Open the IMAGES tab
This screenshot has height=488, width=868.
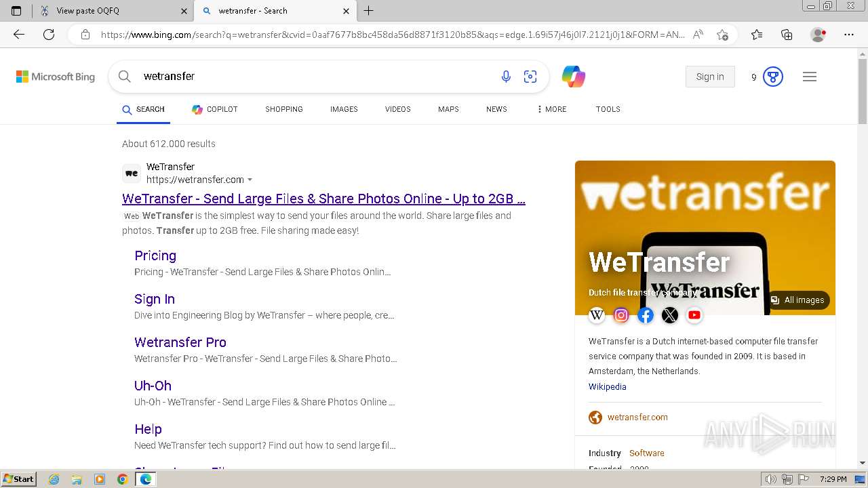tap(344, 109)
